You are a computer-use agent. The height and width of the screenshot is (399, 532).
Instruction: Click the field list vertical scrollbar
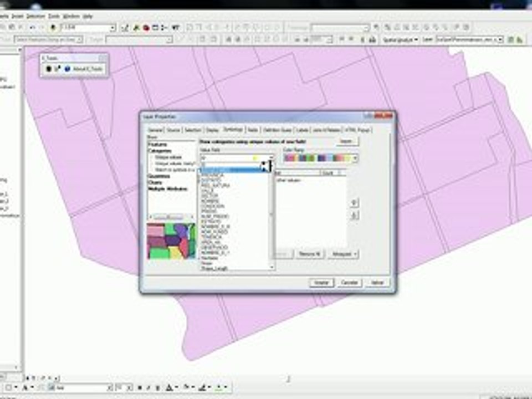pyautogui.click(x=272, y=217)
